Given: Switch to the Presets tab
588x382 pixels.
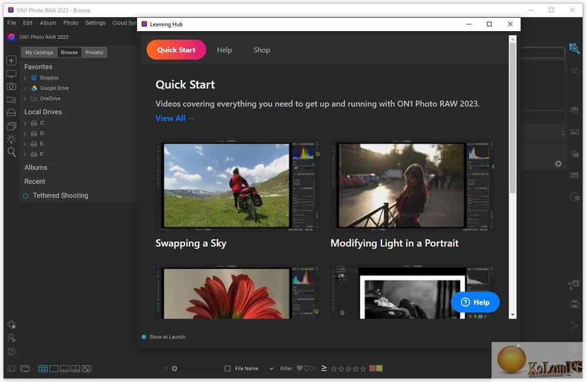Looking at the screenshot, I should 94,52.
